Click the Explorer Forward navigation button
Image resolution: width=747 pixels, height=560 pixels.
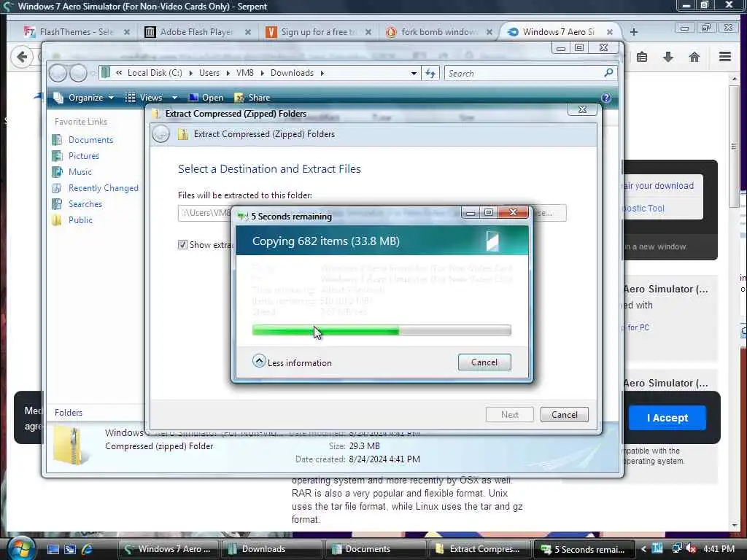click(x=78, y=74)
